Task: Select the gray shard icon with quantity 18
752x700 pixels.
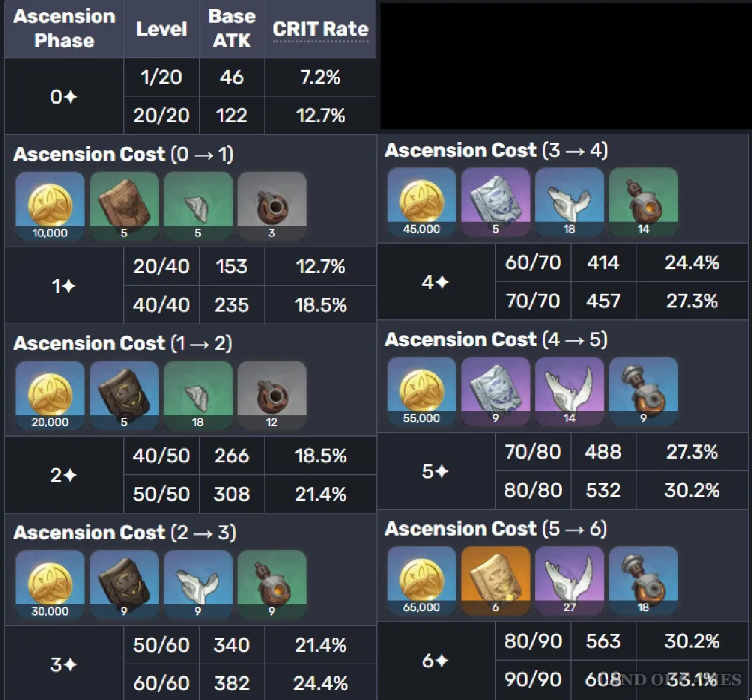Action: pyautogui.click(x=198, y=396)
